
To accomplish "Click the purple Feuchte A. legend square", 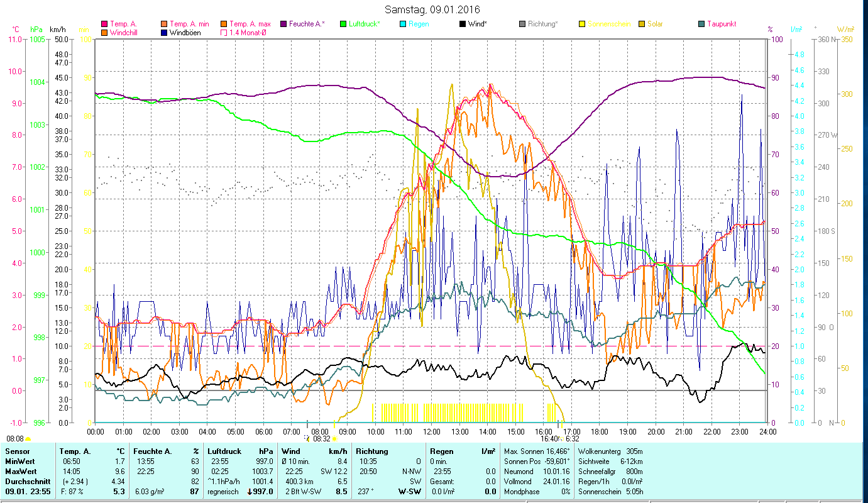I will [x=283, y=24].
